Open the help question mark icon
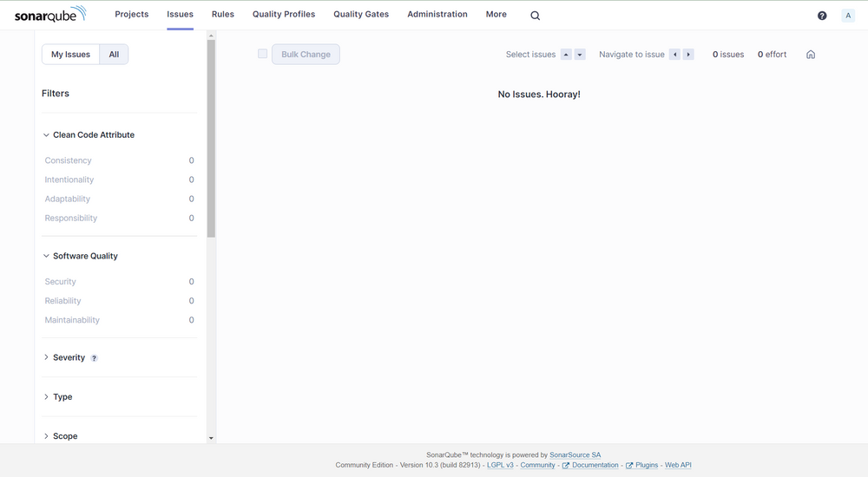The image size is (868, 477). tap(822, 16)
